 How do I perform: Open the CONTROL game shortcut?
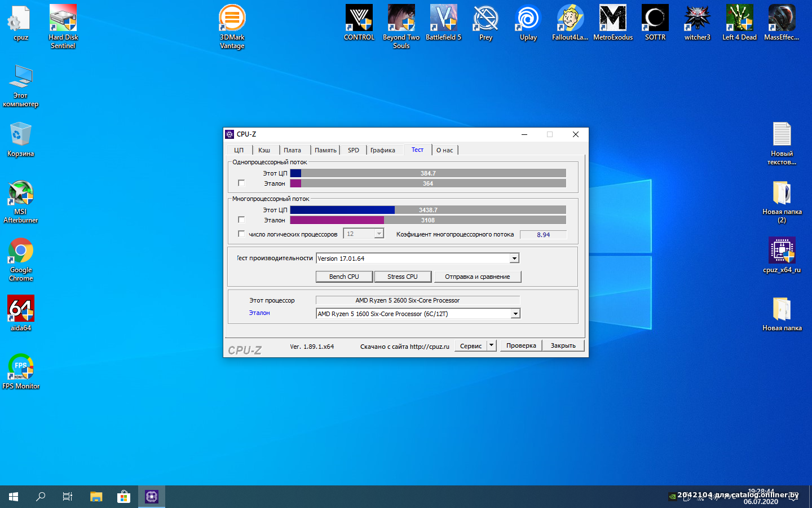pyautogui.click(x=359, y=24)
